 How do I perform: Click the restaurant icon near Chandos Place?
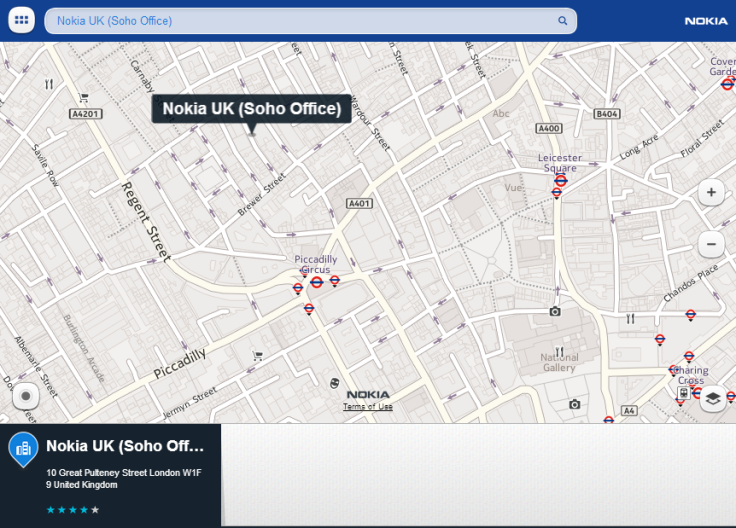pos(630,319)
